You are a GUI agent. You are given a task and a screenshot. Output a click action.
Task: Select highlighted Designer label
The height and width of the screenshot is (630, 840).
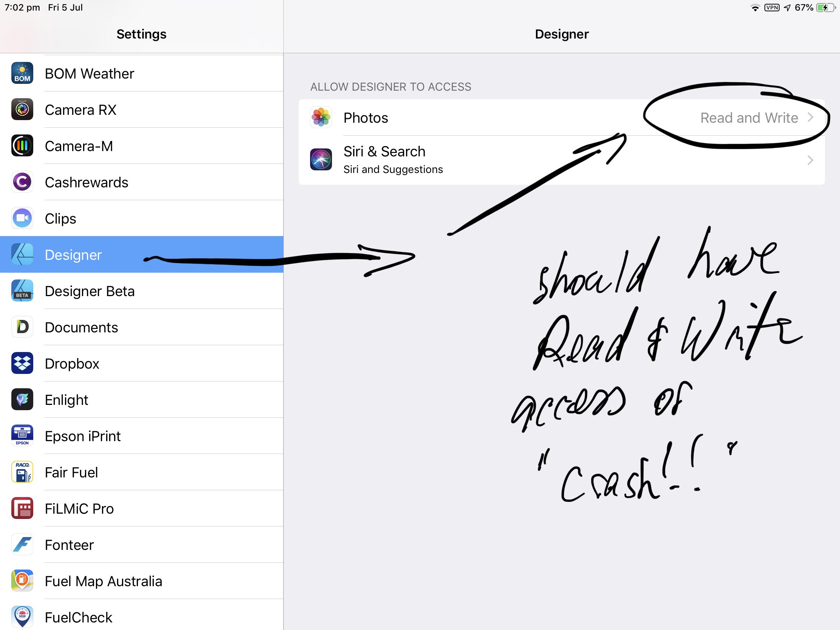coord(73,255)
